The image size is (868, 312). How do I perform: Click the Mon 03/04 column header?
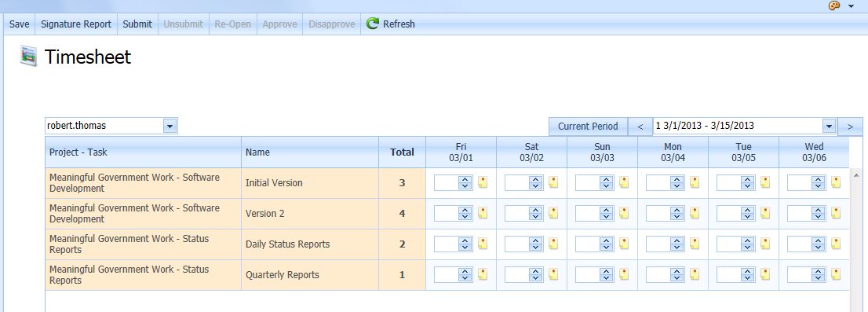click(673, 152)
